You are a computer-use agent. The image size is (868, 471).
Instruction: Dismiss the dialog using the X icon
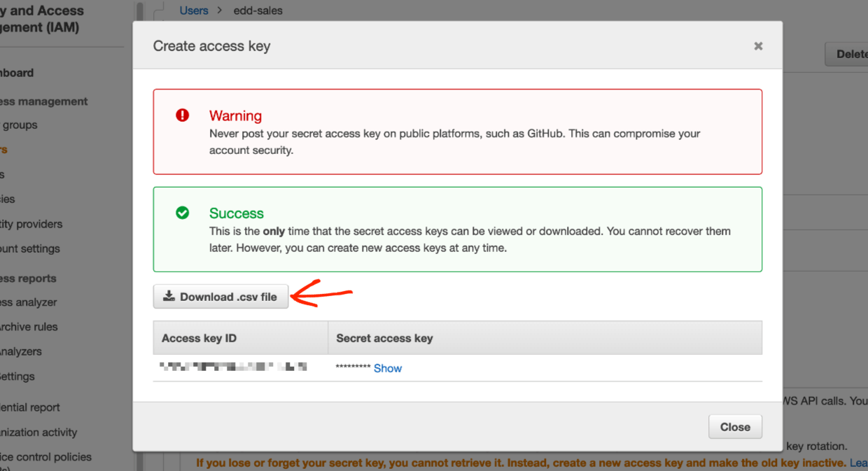pyautogui.click(x=758, y=45)
